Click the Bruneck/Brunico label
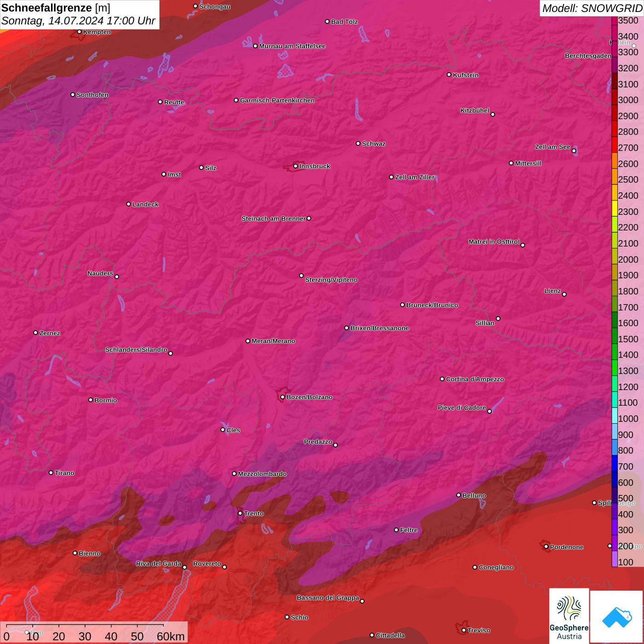Screen dimensions: 644x644 [x=432, y=305]
